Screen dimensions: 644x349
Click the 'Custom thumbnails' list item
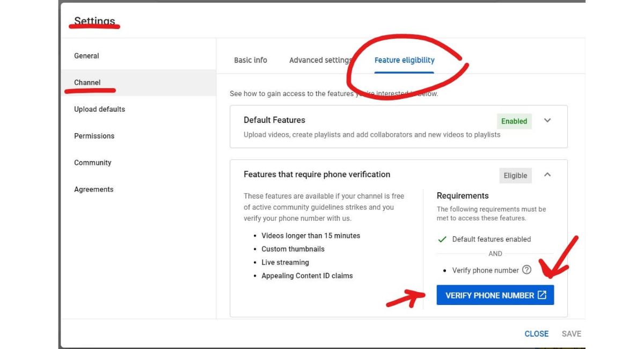(x=293, y=249)
